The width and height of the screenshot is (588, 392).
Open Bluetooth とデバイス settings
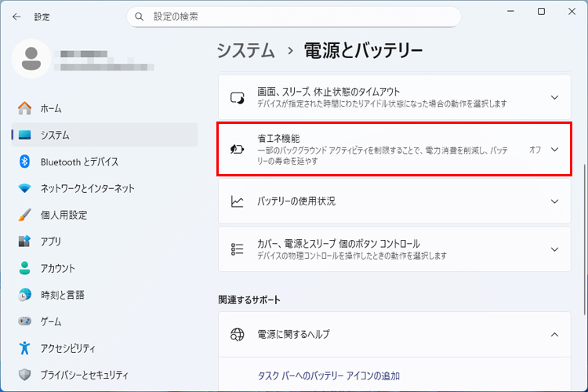click(78, 162)
